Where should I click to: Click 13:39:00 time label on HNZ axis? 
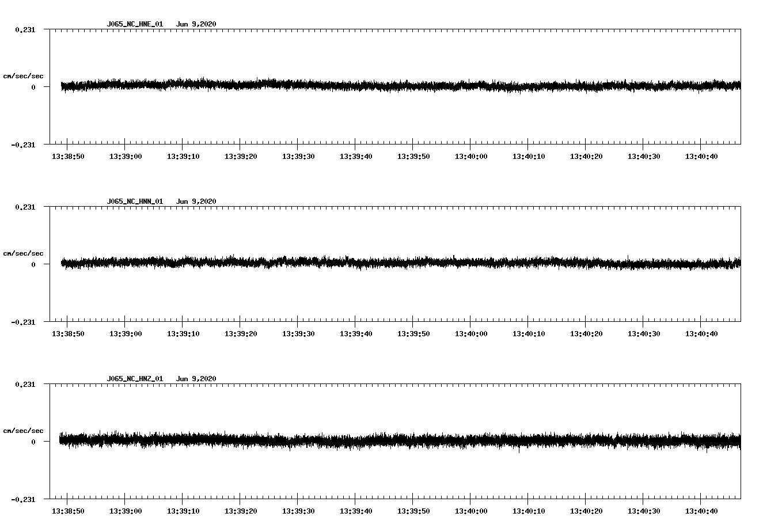coord(126,511)
